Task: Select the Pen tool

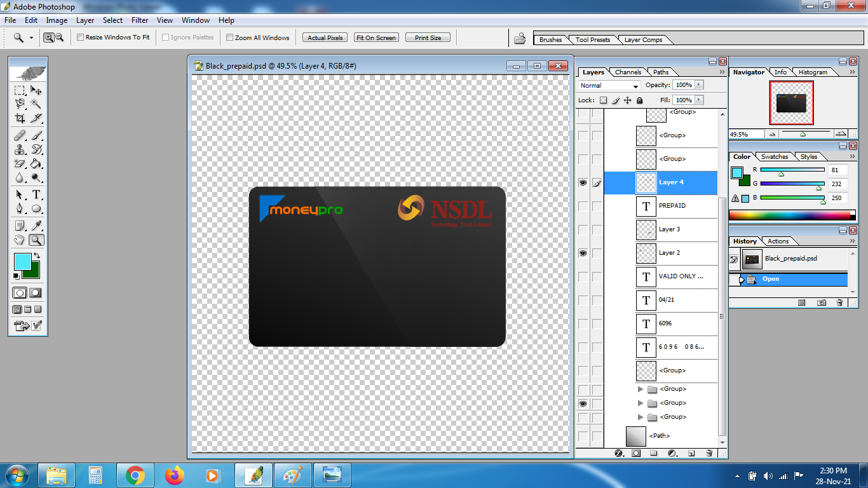Action: tap(20, 208)
